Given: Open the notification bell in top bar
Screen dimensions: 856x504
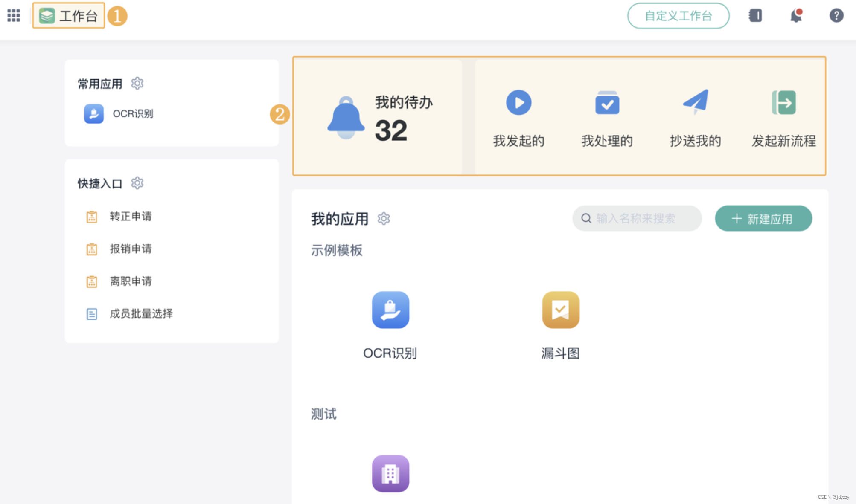Looking at the screenshot, I should [x=796, y=16].
